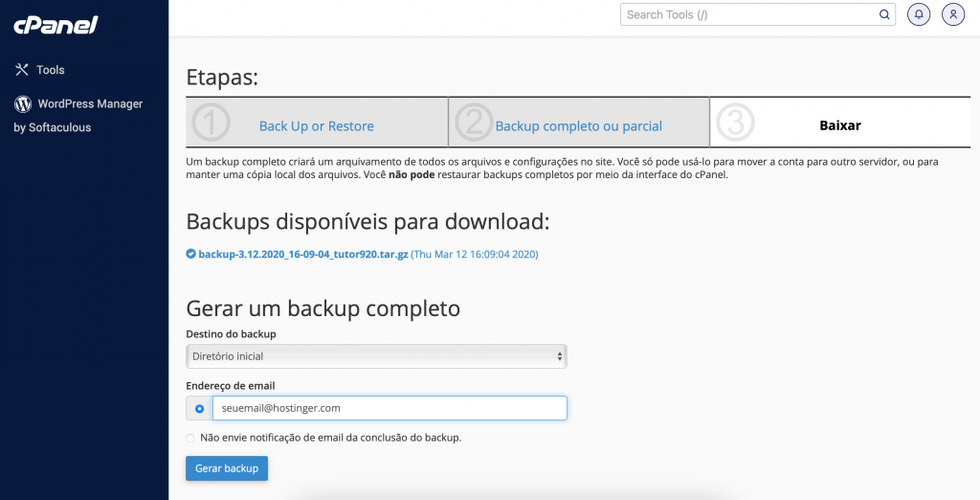The image size is (980, 500).
Task: Open the Tools sidebar item
Action: pos(40,70)
